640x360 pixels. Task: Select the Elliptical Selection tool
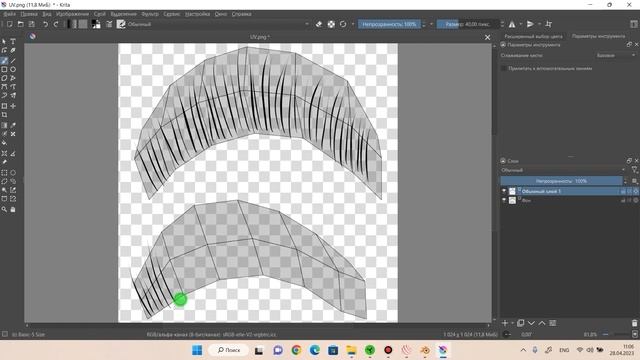point(13,173)
